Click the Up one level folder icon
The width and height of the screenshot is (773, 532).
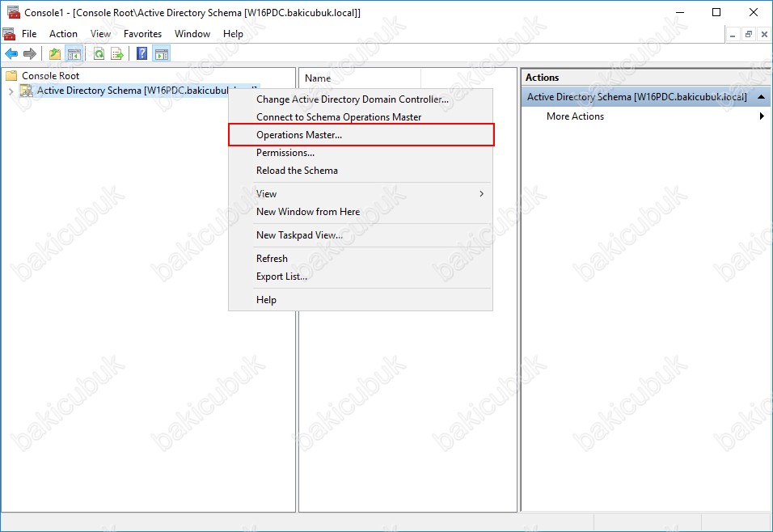(55, 53)
